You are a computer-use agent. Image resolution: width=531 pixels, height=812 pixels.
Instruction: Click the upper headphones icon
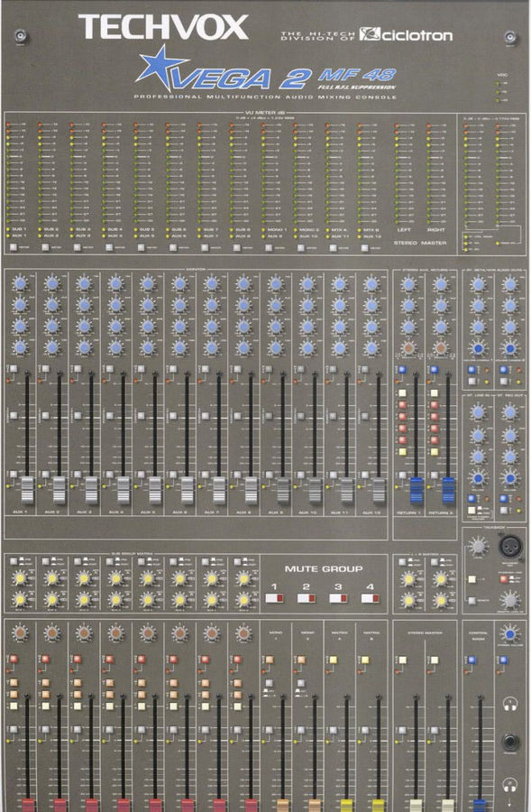(511, 704)
